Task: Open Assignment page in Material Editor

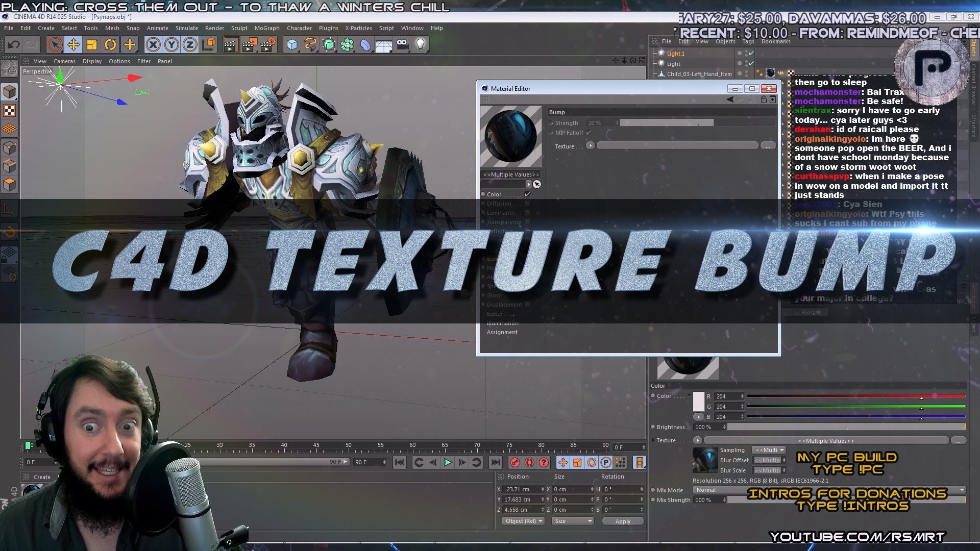Action: click(502, 332)
